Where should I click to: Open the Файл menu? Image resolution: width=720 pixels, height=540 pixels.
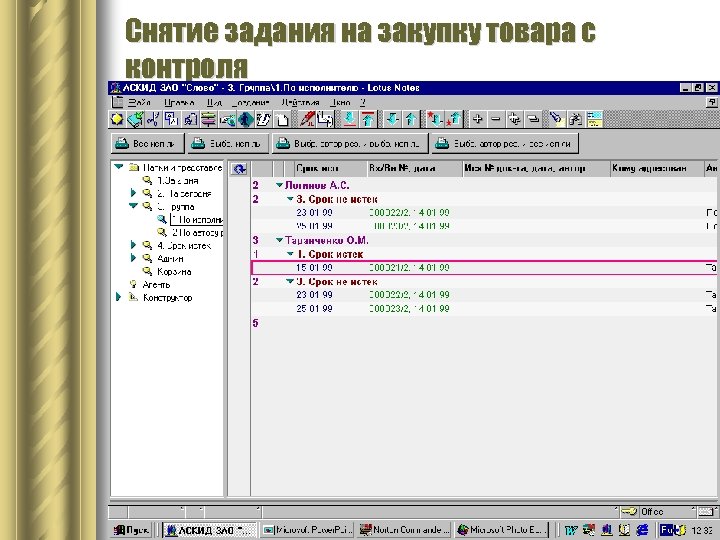[139, 102]
